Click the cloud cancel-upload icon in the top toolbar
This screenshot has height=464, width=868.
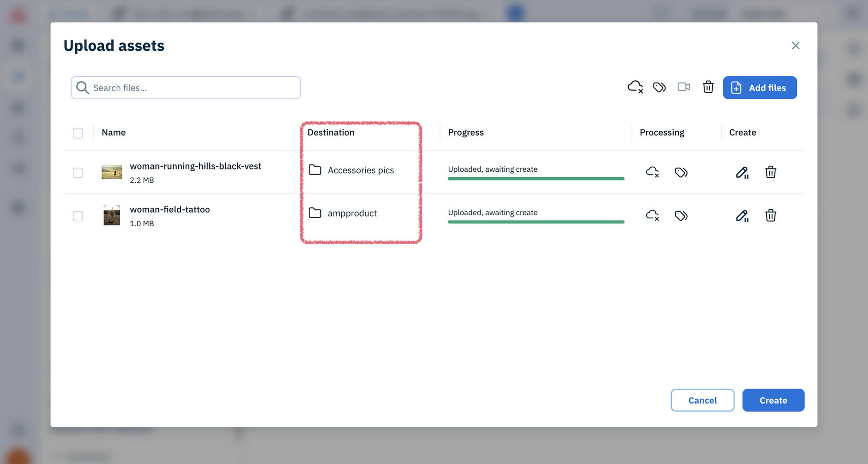pos(635,87)
